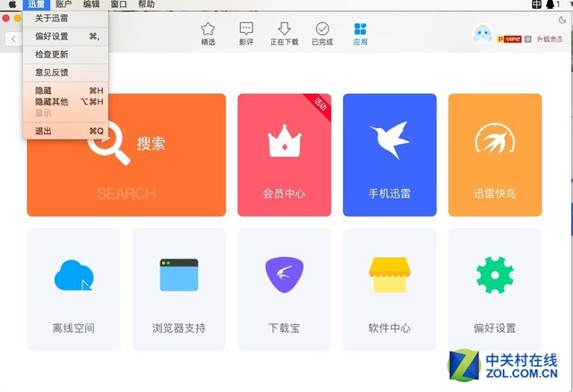Open the 离线空间 cloud tile
Screen dimensions: 573x392
[x=73, y=289]
